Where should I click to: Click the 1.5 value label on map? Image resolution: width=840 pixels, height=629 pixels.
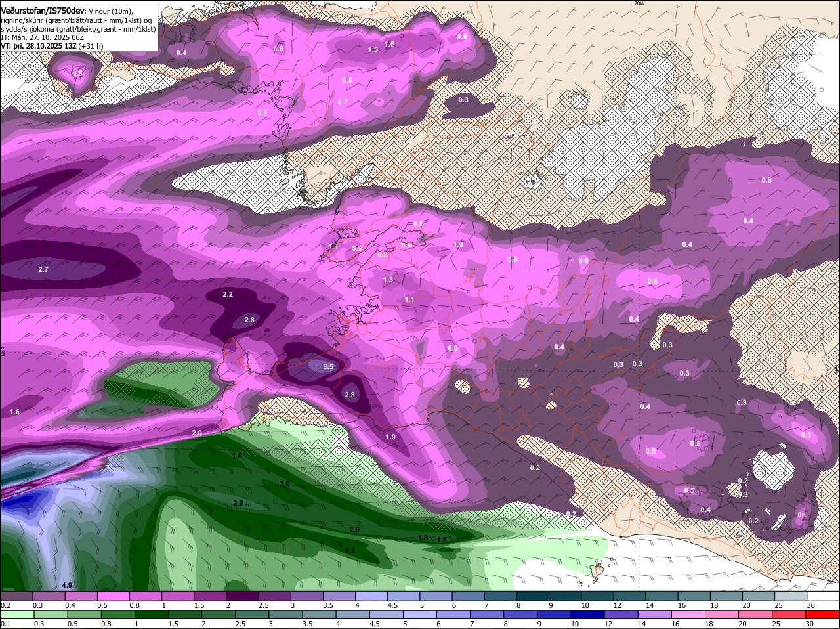373,49
